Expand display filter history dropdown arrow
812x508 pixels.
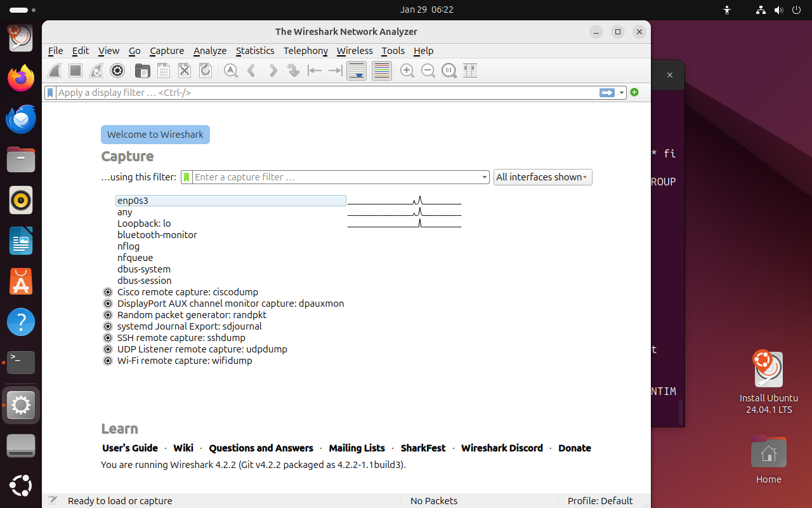(622, 93)
